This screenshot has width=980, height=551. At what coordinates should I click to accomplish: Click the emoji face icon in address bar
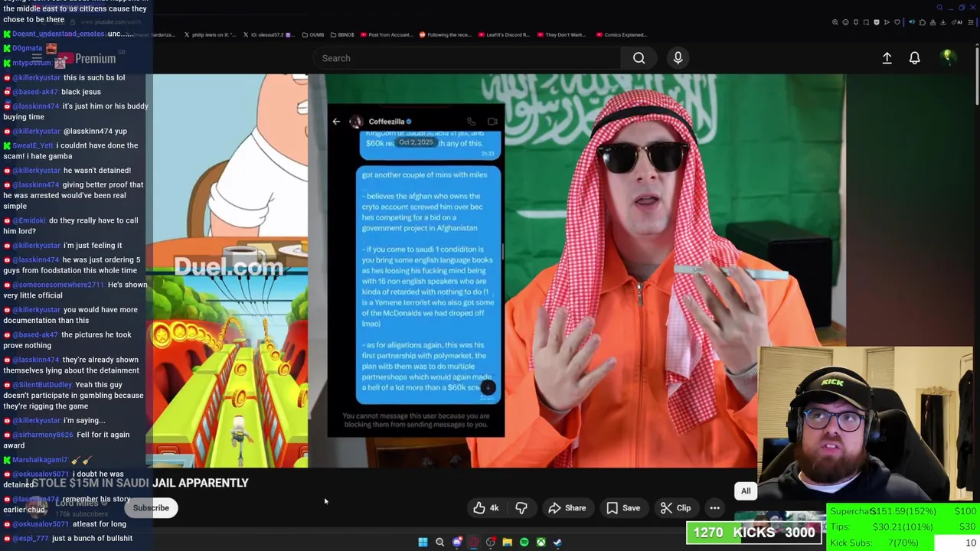[845, 22]
